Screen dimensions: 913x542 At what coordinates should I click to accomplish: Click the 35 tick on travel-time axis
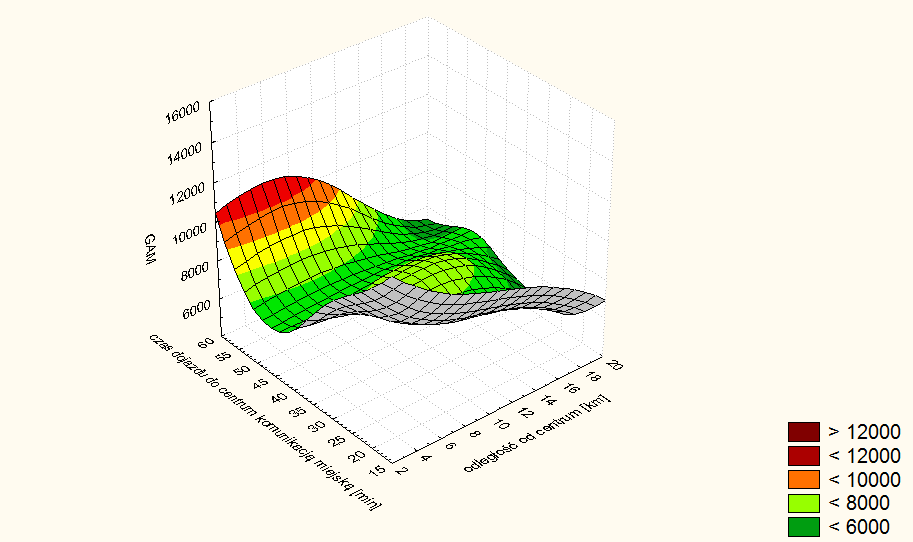click(x=297, y=413)
